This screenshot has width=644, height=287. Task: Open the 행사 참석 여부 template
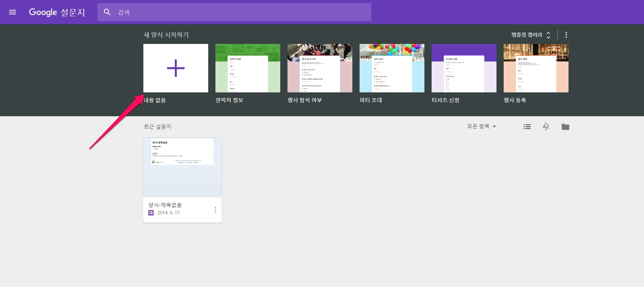click(x=320, y=68)
